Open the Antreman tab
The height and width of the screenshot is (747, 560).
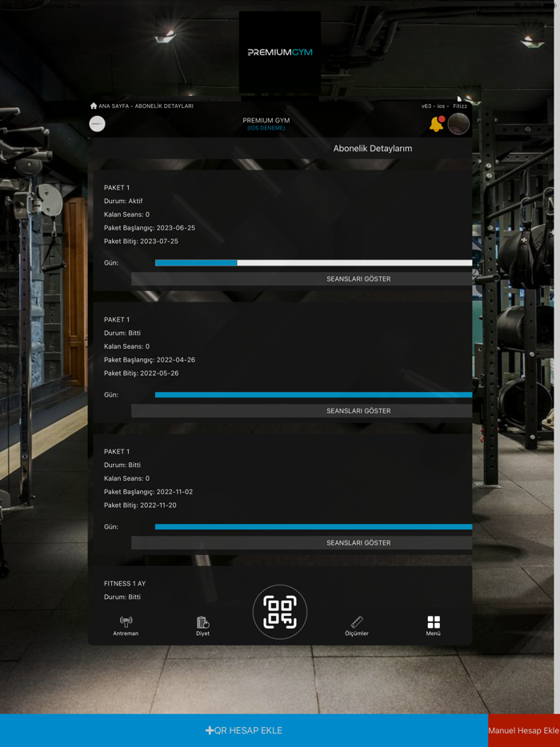click(126, 626)
